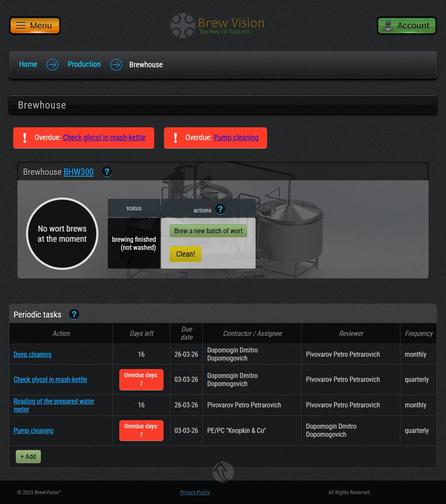Open the Privacy Policy footer link
This screenshot has width=446, height=504.
point(195,493)
